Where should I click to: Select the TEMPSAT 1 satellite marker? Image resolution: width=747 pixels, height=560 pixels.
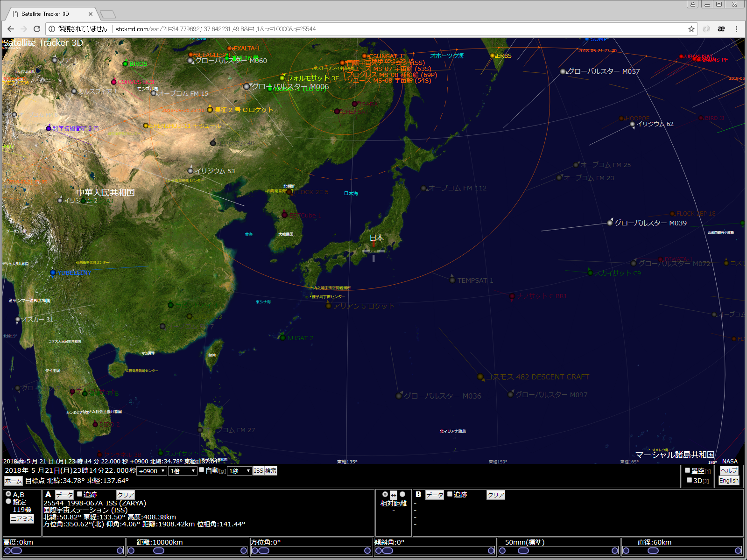[x=452, y=280]
